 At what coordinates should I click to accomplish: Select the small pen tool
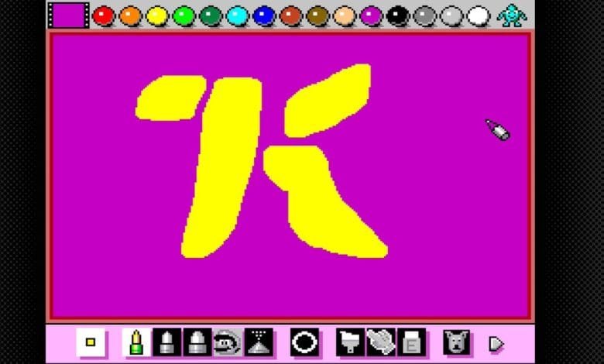click(136, 342)
